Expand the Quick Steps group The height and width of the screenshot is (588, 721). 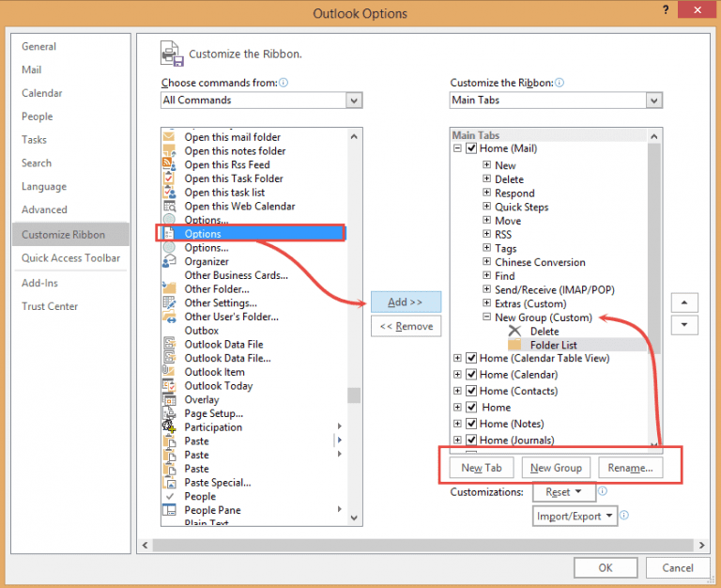coord(487,207)
